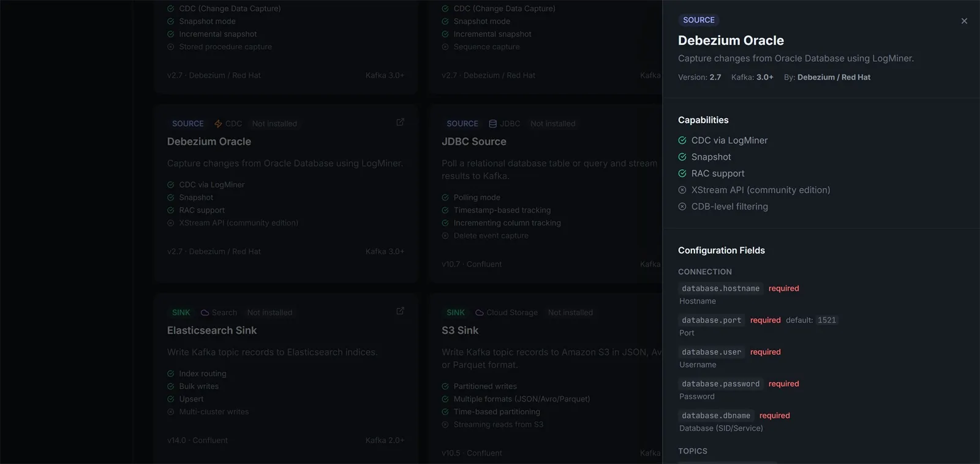The height and width of the screenshot is (464, 980).
Task: Click the SOURCE badge in the details panel
Action: (699, 20)
